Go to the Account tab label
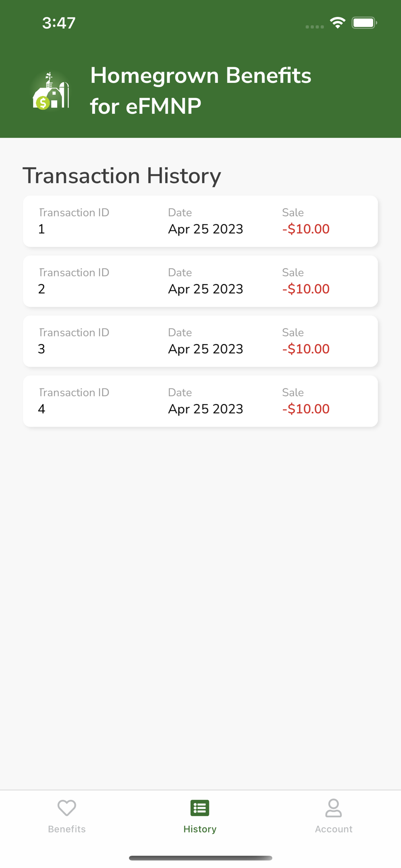 click(333, 829)
